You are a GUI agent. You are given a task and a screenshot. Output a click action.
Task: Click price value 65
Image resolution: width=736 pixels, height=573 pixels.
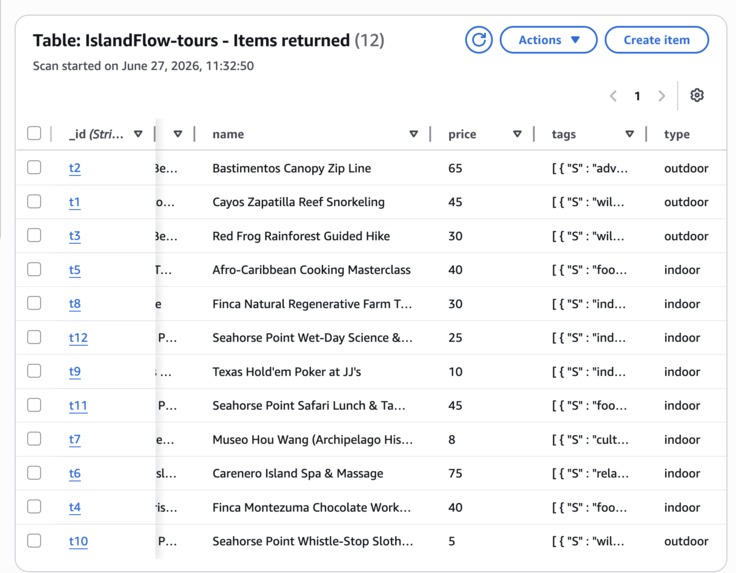pos(455,168)
